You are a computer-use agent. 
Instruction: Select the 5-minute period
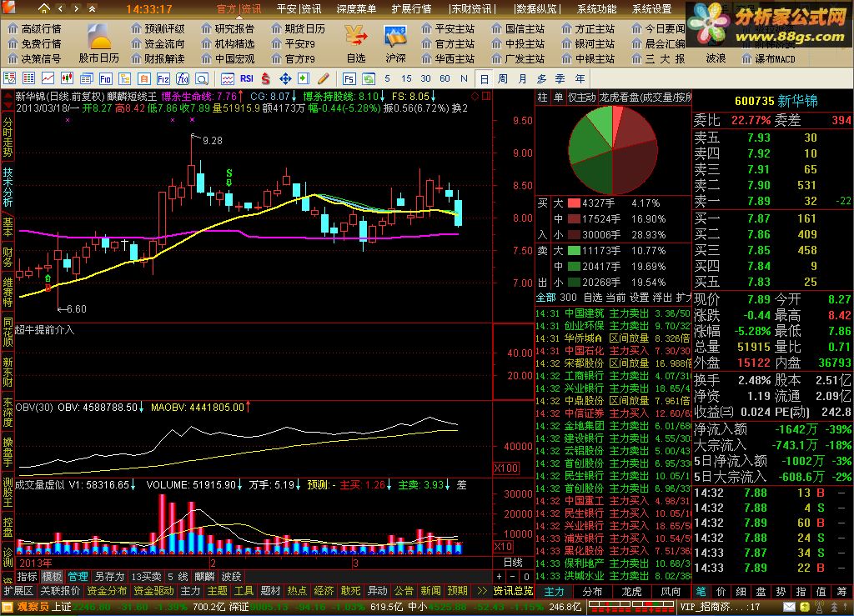click(x=387, y=78)
